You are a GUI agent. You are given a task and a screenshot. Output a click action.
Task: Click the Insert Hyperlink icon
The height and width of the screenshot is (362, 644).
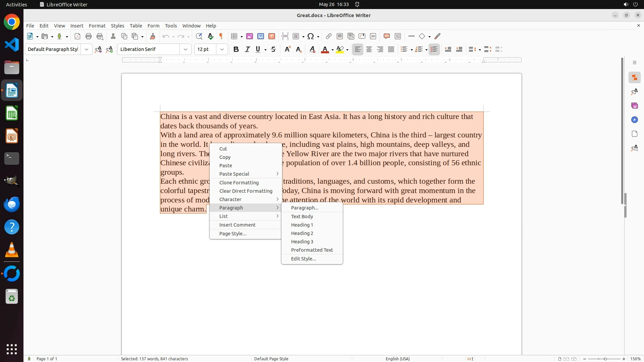click(x=329, y=36)
